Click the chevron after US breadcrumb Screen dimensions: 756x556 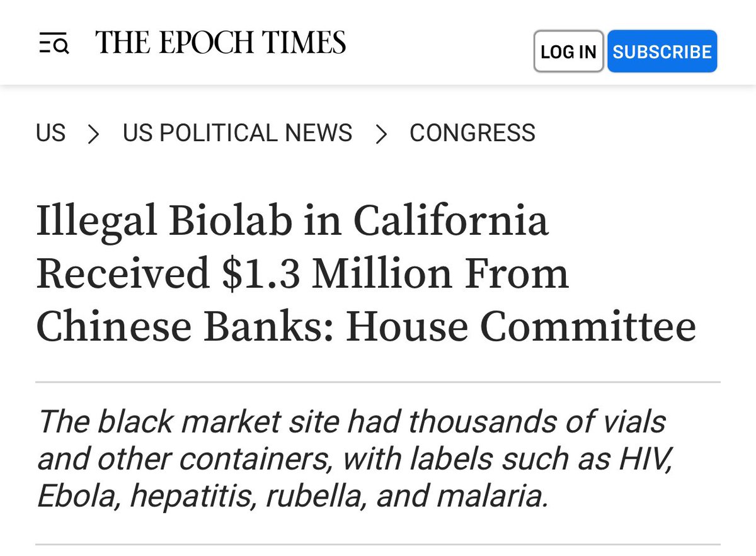pyautogui.click(x=94, y=133)
